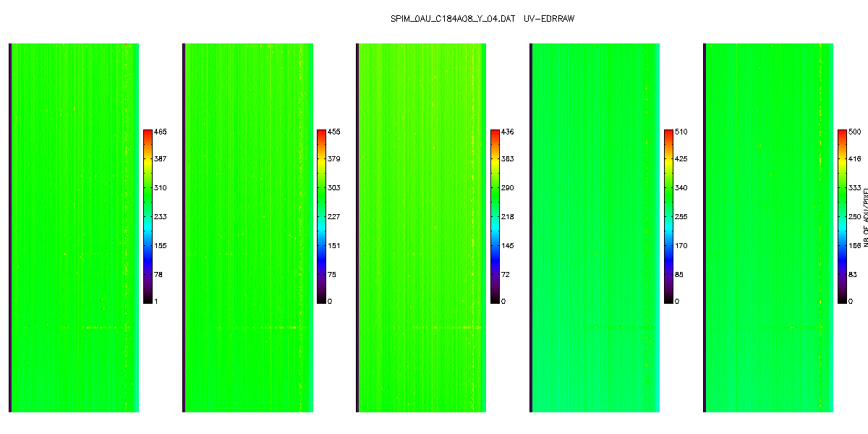868x434 pixels.
Task: Click colorbar tick label 72
Action: point(506,275)
